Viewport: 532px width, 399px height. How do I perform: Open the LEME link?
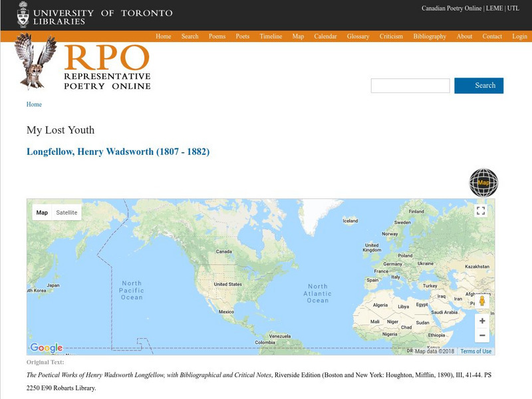(x=494, y=8)
